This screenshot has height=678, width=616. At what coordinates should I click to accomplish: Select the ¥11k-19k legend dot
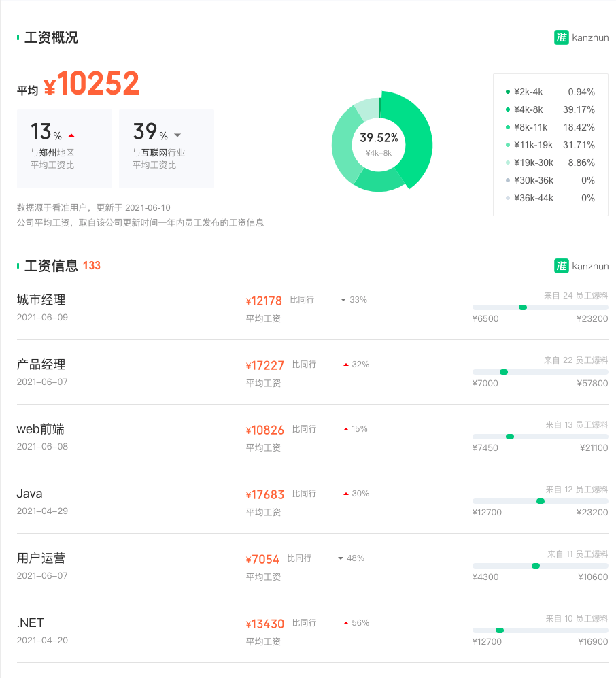(508, 145)
